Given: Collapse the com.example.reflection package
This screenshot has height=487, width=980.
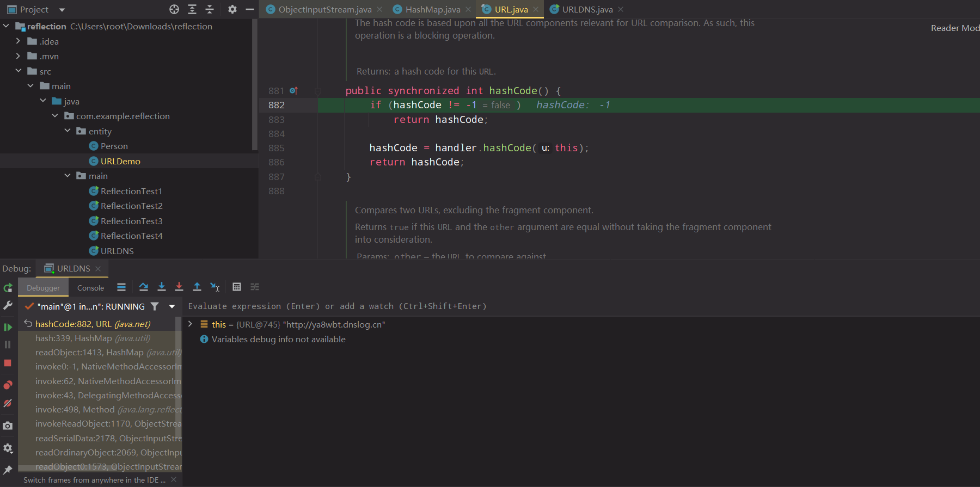Looking at the screenshot, I should point(55,116).
